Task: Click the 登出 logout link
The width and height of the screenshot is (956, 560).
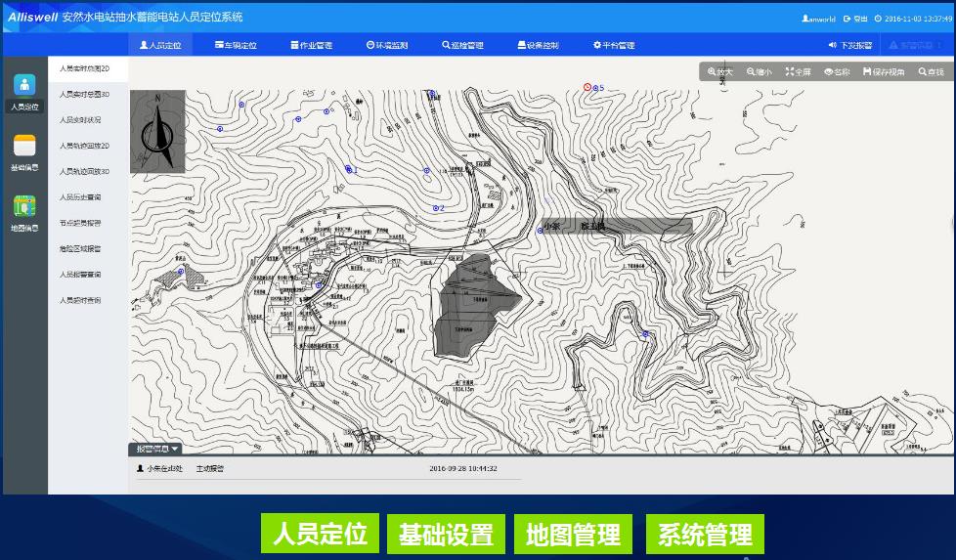Action: coord(855,19)
